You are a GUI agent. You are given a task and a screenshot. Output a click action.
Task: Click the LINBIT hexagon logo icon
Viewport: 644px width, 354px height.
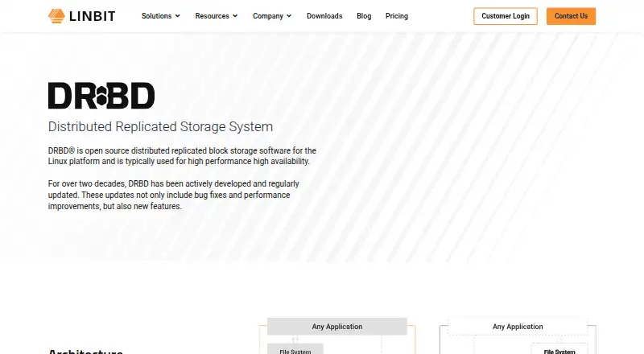[x=56, y=16]
